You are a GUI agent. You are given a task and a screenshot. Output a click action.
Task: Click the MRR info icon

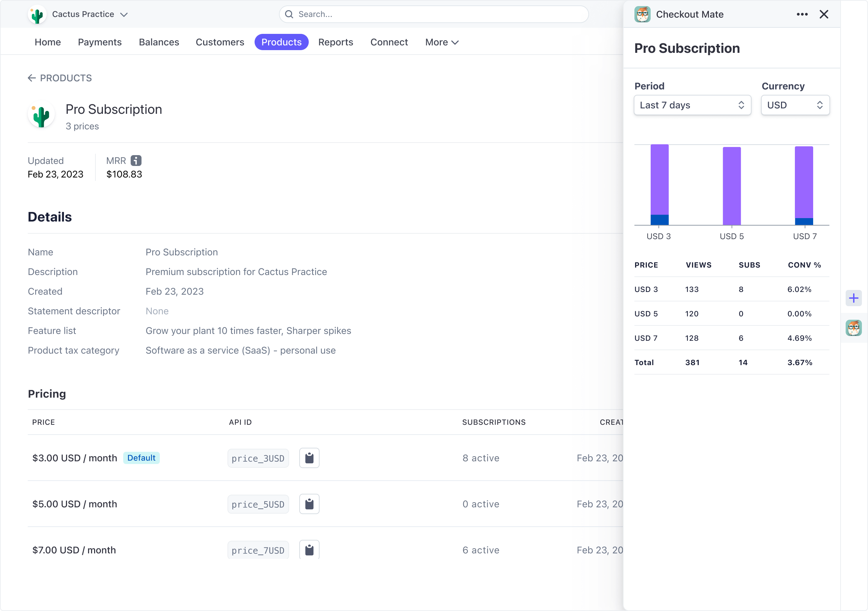[x=135, y=161]
